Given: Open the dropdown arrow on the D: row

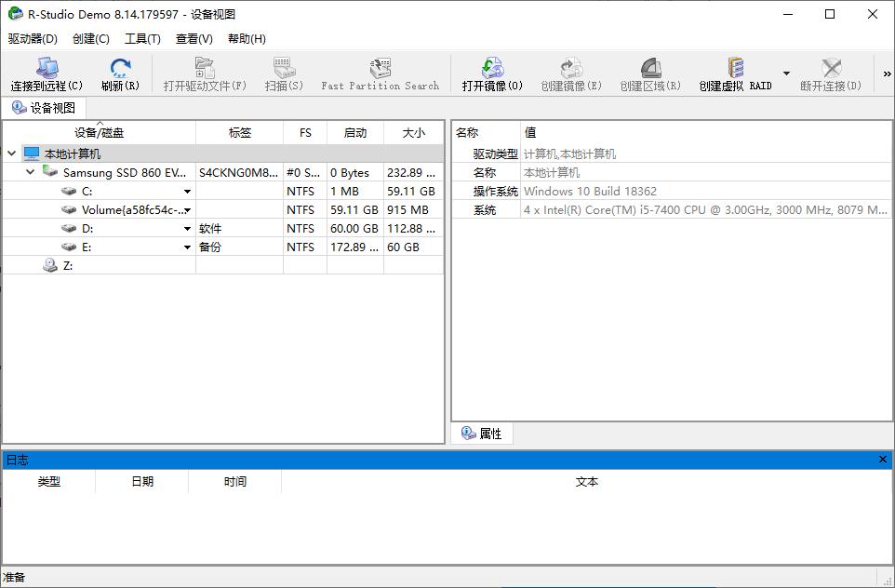Looking at the screenshot, I should (x=187, y=229).
